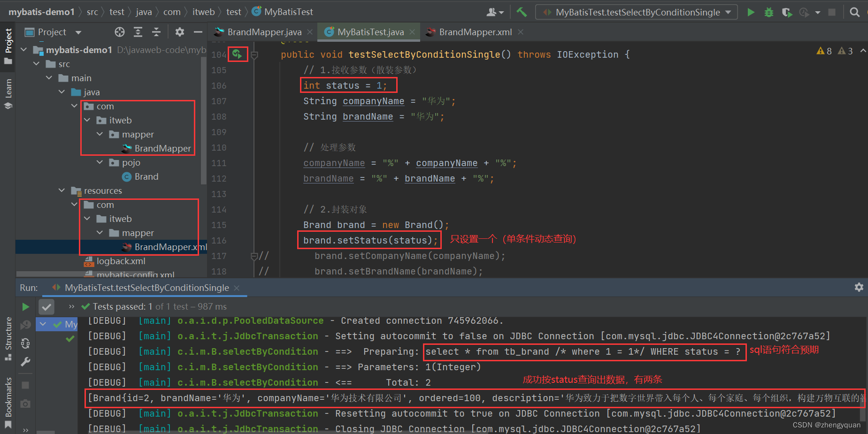Expand hidden test toolbar actions chevron
This screenshot has height=434, width=868.
[x=71, y=307]
